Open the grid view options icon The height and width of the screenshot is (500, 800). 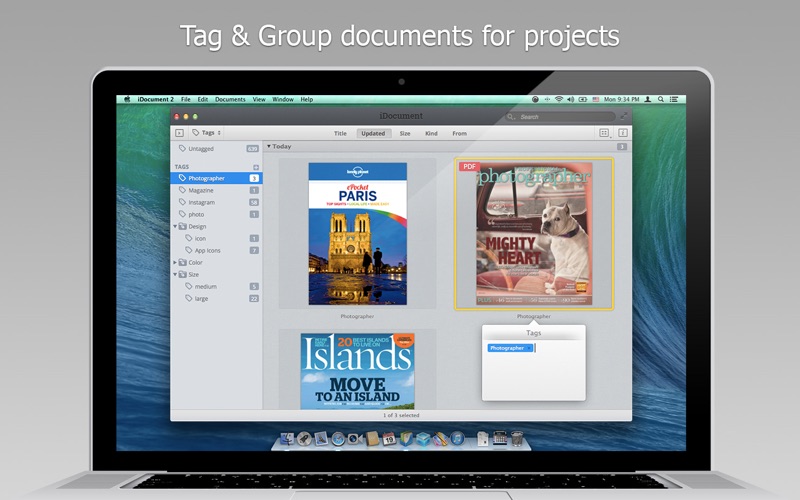click(x=604, y=132)
